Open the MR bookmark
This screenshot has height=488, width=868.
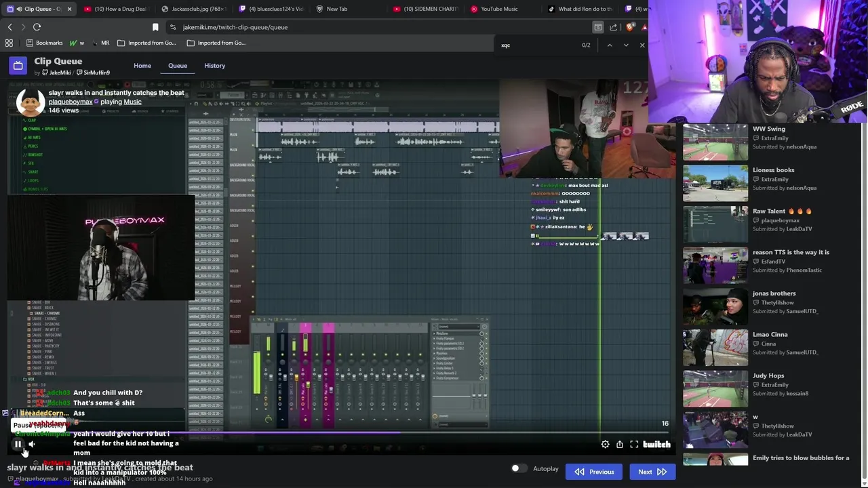pos(100,43)
